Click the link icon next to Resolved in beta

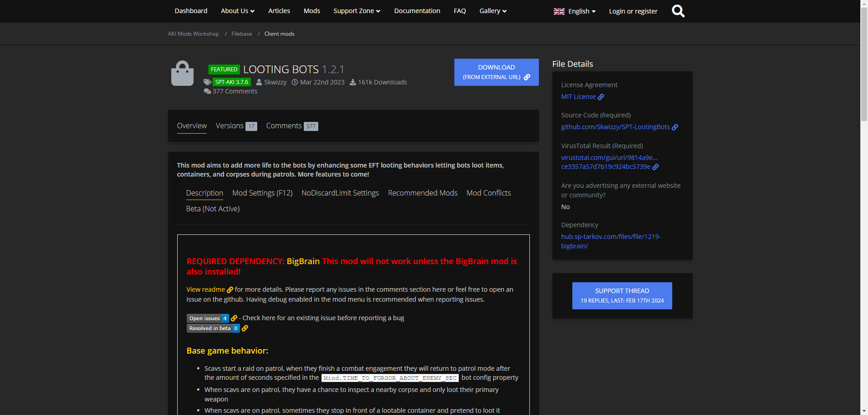245,328
